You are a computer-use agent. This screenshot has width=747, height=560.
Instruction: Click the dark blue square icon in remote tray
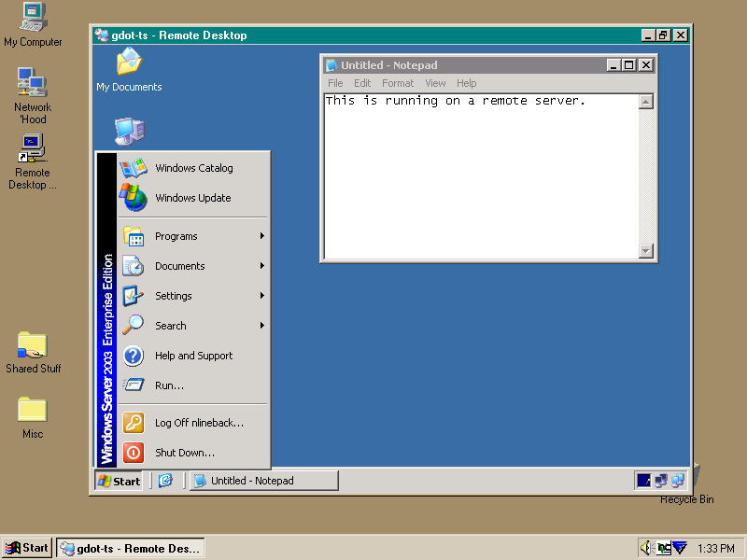[x=643, y=481]
